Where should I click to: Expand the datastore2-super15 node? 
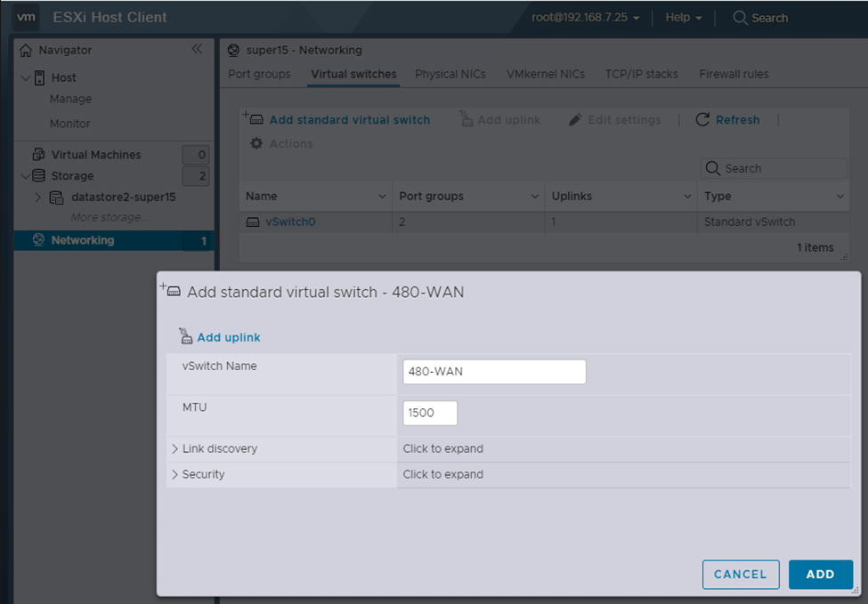coord(37,197)
